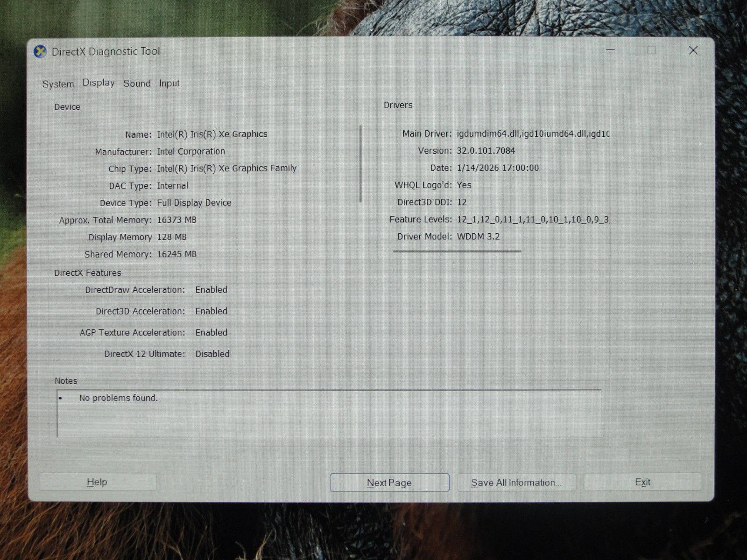This screenshot has height=560, width=747.
Task: Select main driver value 'igdumdim64.dll'
Action: (488, 134)
